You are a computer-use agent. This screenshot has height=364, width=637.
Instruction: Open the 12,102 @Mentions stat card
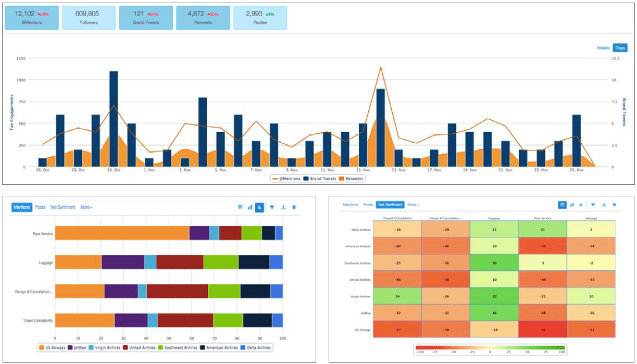(x=32, y=18)
